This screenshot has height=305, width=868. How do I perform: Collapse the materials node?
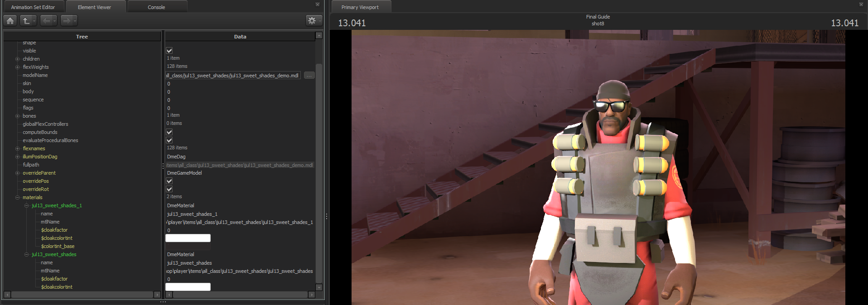18,197
